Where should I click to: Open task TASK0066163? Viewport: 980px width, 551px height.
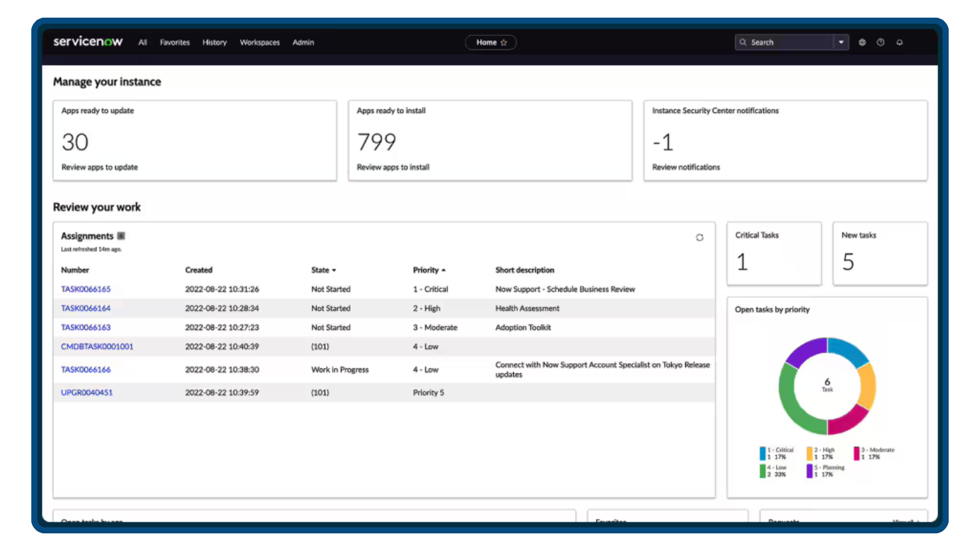click(x=86, y=327)
